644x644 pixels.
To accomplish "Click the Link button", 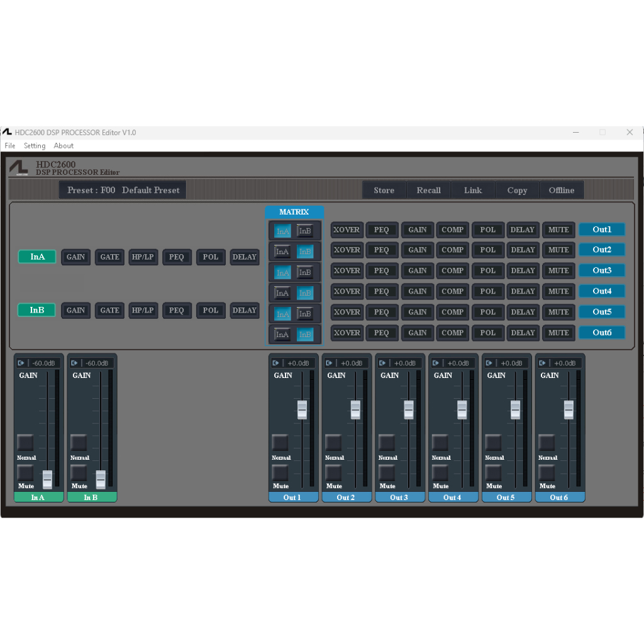I will point(473,190).
